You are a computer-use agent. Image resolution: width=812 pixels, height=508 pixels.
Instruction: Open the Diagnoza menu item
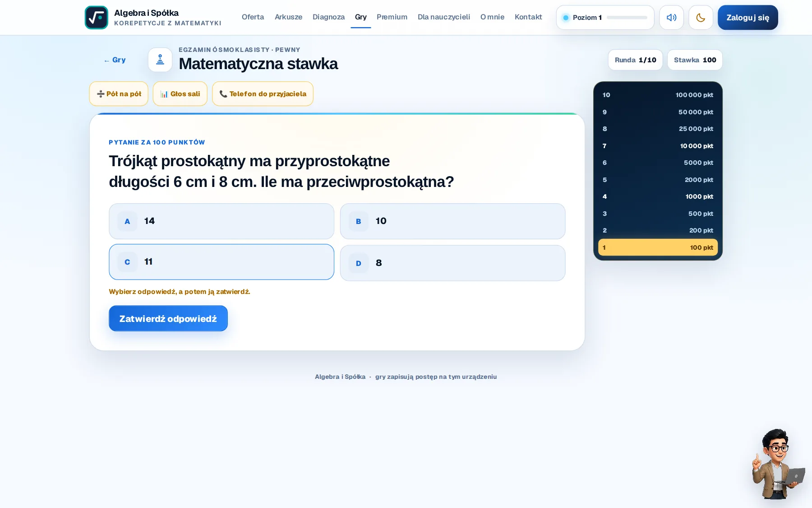point(328,17)
